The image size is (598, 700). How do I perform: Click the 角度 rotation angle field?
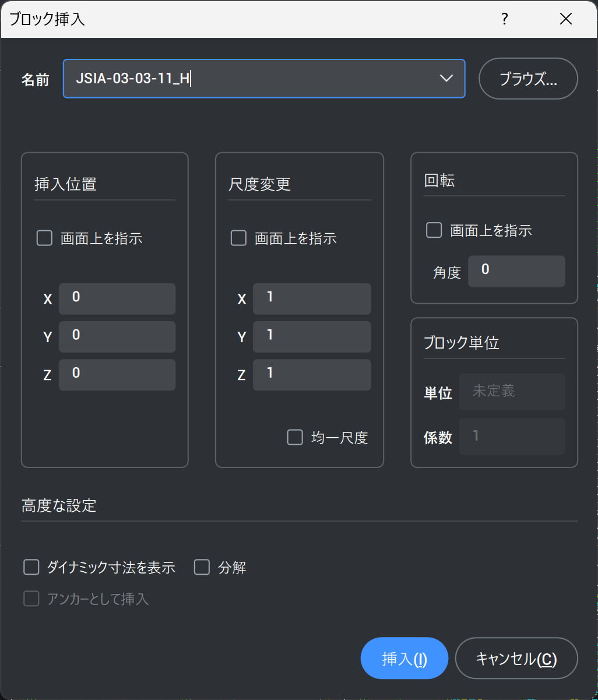pos(516,271)
